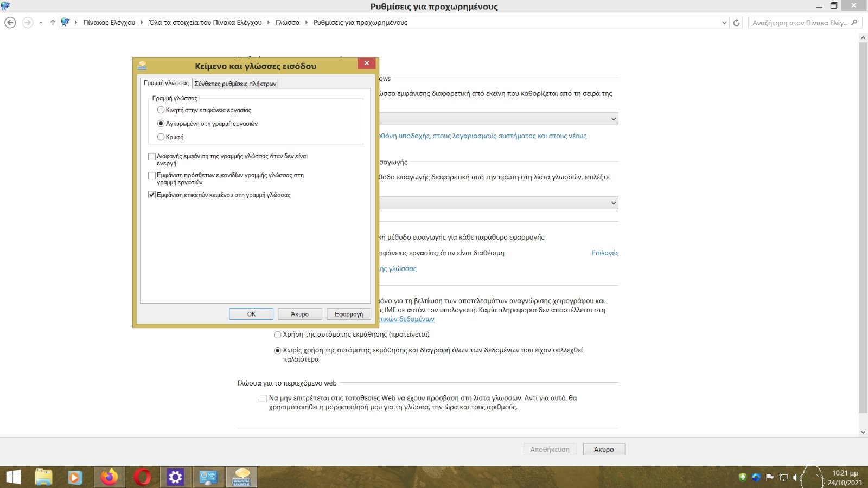Toggle web content language list checkbox

click(264, 399)
